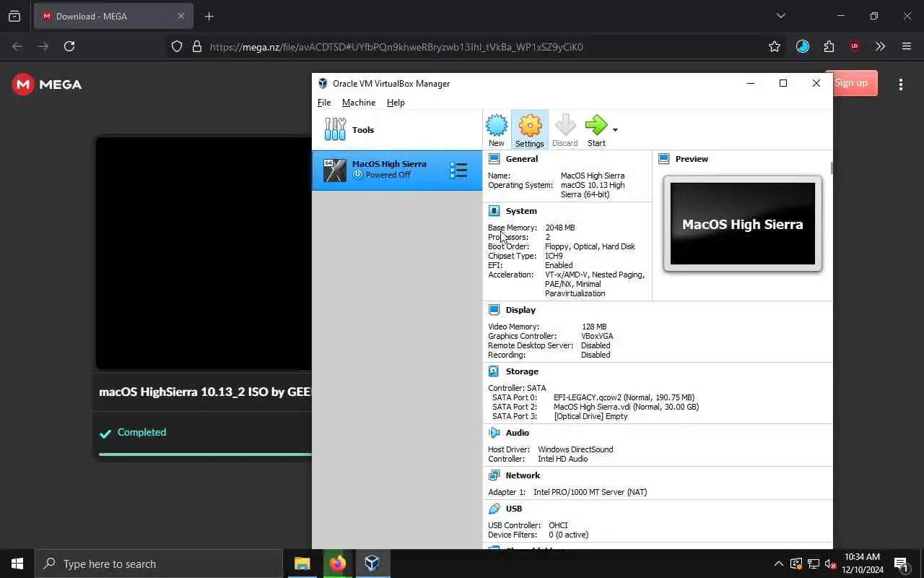Viewport: 924px width, 578px height.
Task: Open the notification center icon
Action: tap(901, 564)
